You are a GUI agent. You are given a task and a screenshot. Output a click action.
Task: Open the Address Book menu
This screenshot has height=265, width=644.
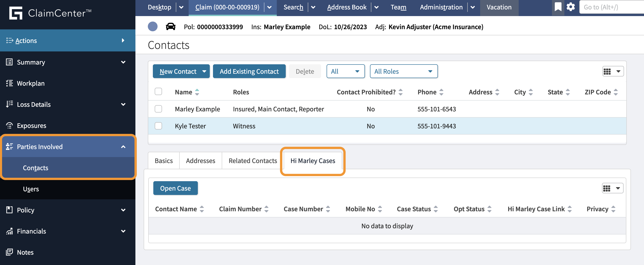[x=347, y=7]
